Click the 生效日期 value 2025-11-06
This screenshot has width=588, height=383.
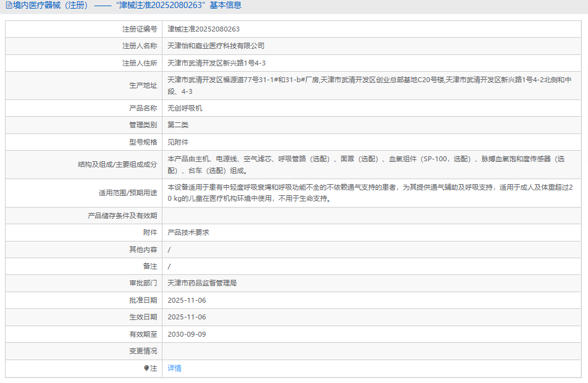187,317
